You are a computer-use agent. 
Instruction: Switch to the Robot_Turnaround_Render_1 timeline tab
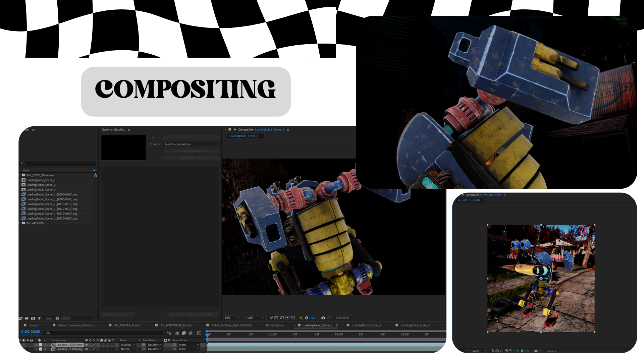click(x=76, y=325)
